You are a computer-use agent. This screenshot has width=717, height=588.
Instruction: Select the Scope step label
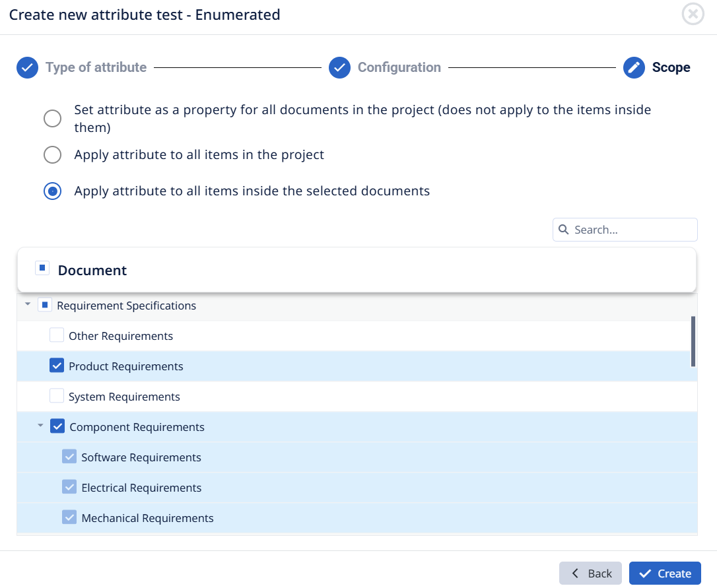click(671, 67)
